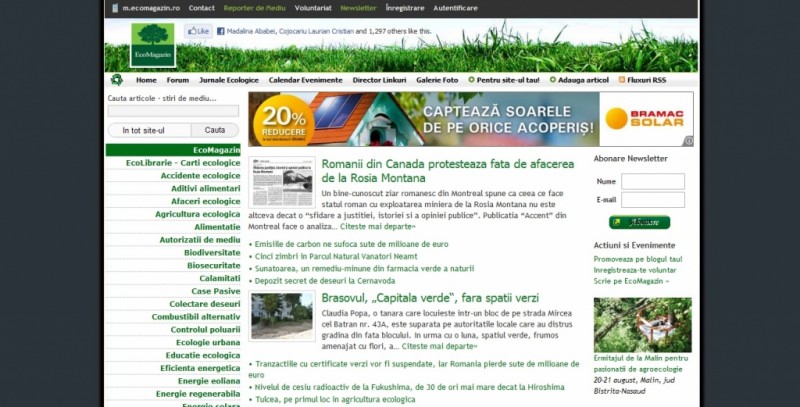Open the Brasov article thumbnail image
Image resolution: width=800 pixels, height=407 pixels.
tap(282, 316)
